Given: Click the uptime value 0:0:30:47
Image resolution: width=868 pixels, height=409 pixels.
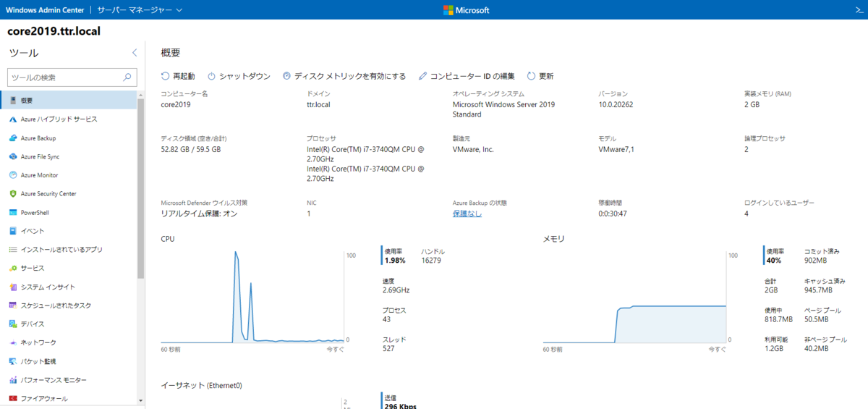Looking at the screenshot, I should [x=613, y=214].
